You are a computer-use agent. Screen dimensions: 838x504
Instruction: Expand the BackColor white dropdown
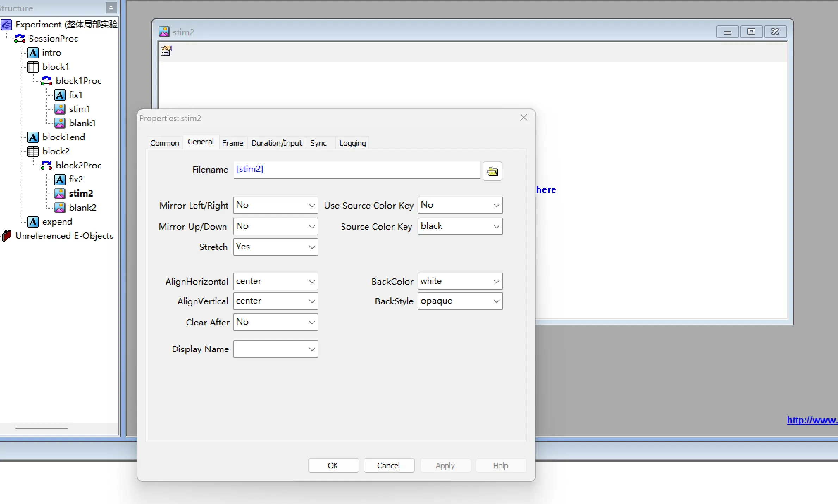[460, 281]
